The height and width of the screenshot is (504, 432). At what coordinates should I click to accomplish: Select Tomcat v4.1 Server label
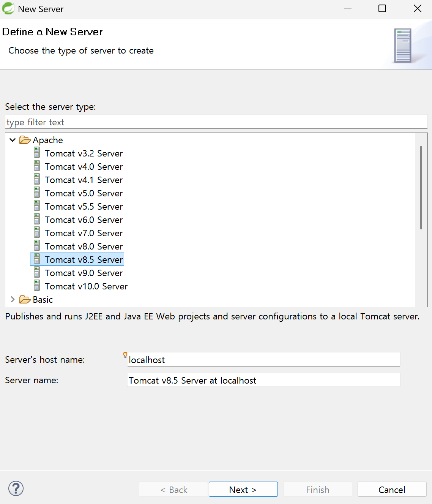pyautogui.click(x=84, y=180)
